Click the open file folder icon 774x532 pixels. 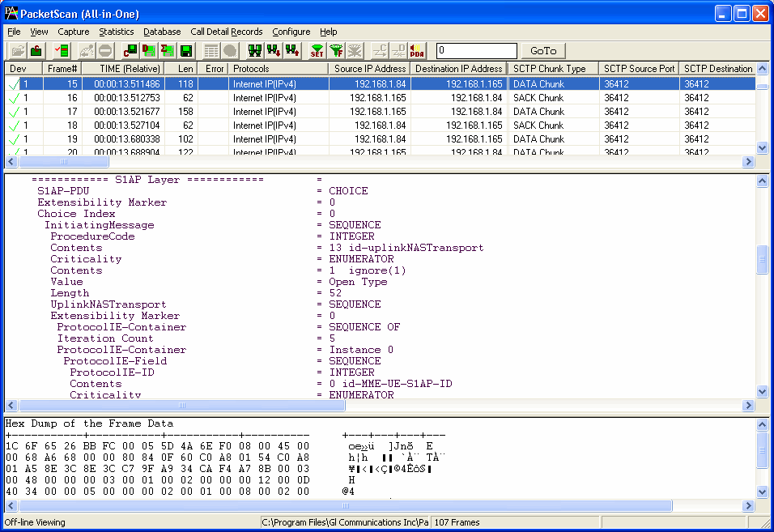point(18,51)
